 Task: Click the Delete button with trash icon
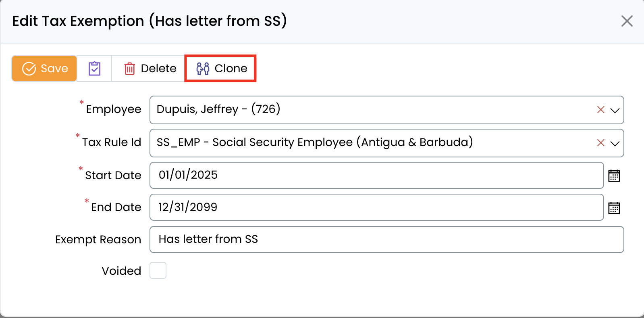pos(150,69)
